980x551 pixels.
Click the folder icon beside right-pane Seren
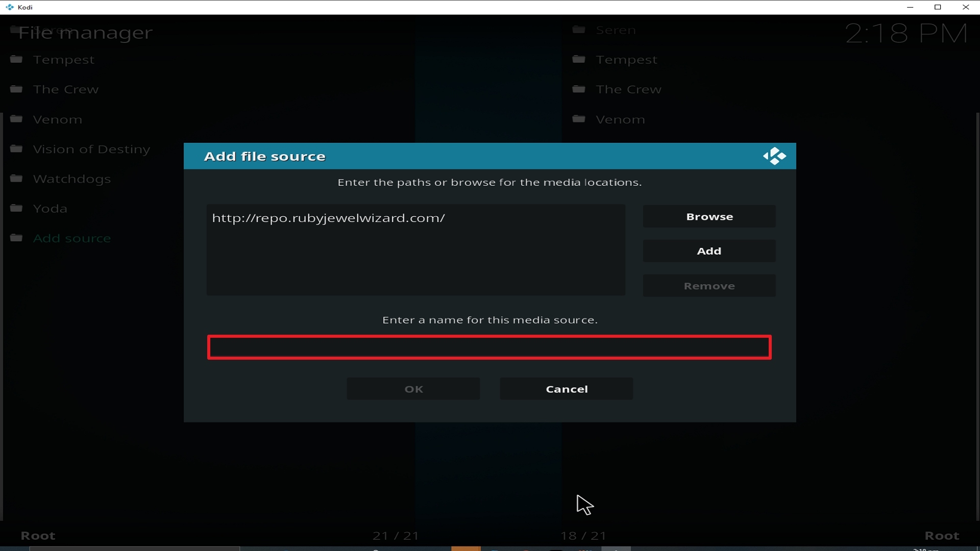[x=579, y=30]
